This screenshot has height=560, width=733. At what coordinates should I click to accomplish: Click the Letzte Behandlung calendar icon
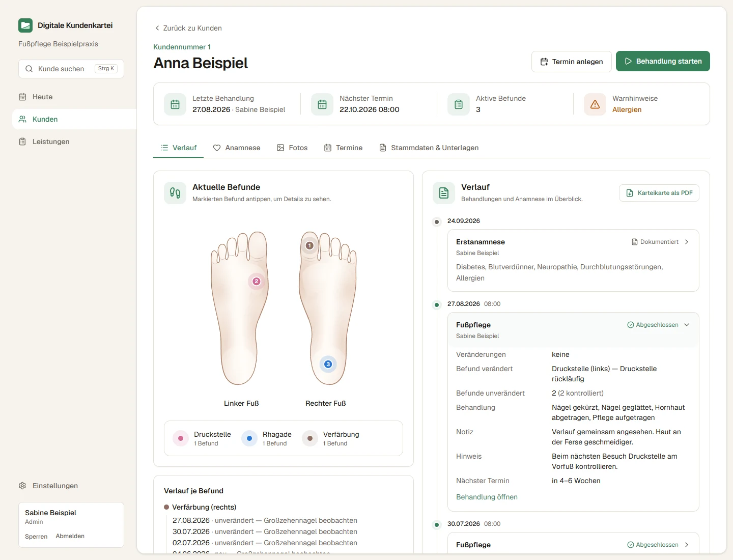coord(175,104)
